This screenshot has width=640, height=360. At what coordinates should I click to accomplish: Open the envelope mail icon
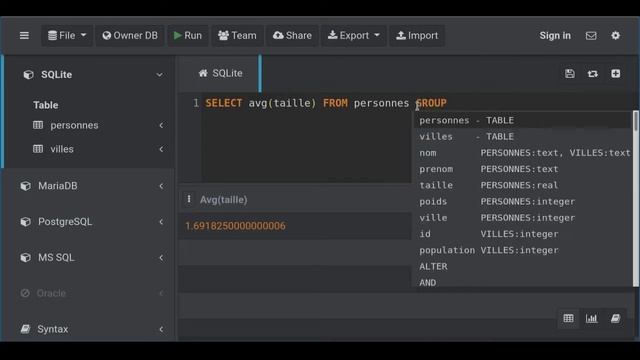click(x=591, y=36)
